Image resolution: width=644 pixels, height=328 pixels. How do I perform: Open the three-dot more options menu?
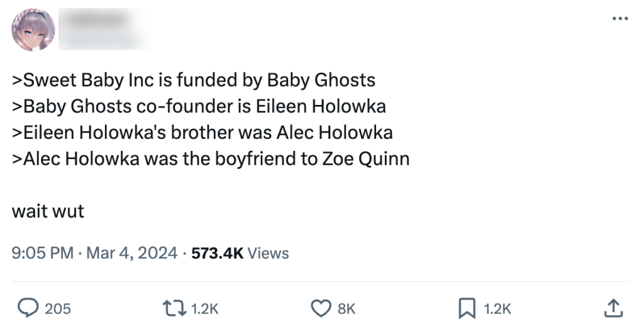click(619, 19)
